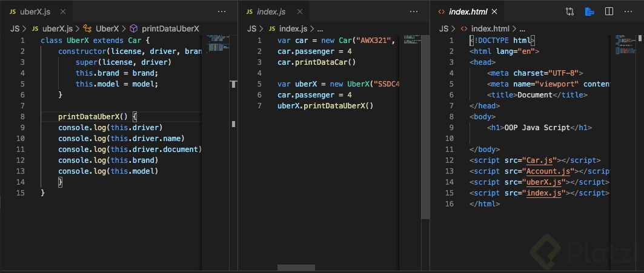Open More Actions menu for index.js editor
The image size is (644, 273).
[x=414, y=12]
